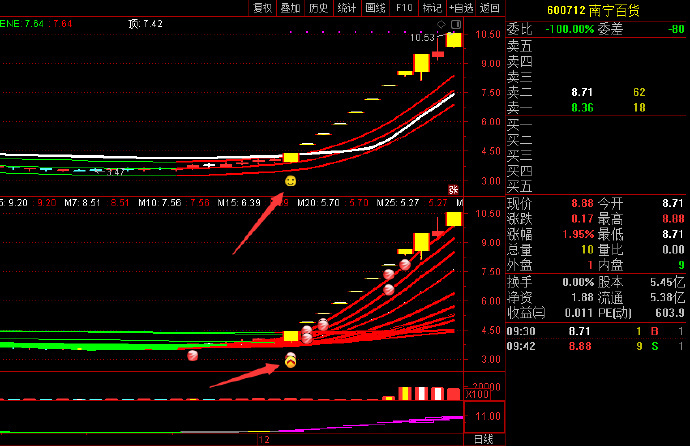This screenshot has width=690, height=446.
Task: Click the 量比 value 0.00
Action: [673, 250]
